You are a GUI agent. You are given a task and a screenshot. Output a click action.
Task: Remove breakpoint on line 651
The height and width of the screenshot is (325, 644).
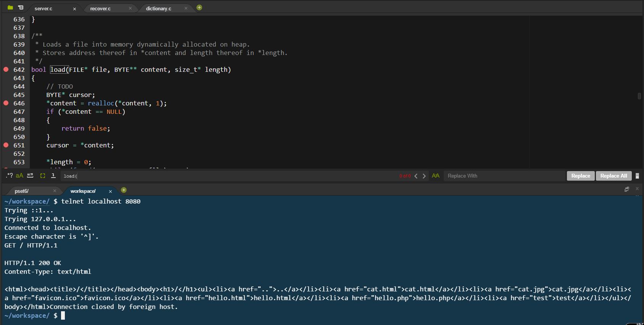pos(6,145)
